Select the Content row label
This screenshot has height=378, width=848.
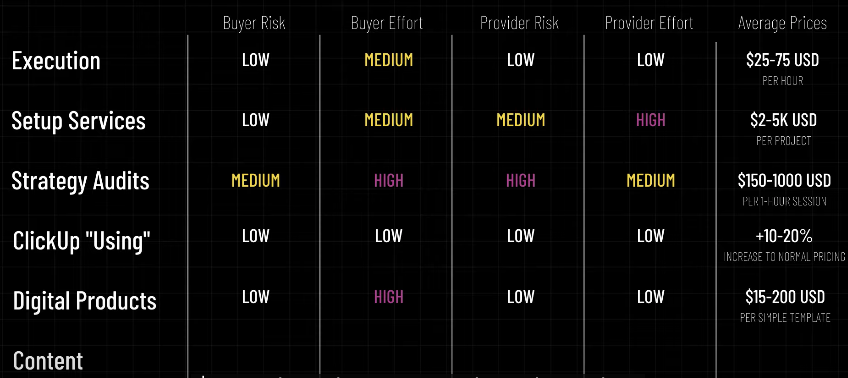click(48, 361)
